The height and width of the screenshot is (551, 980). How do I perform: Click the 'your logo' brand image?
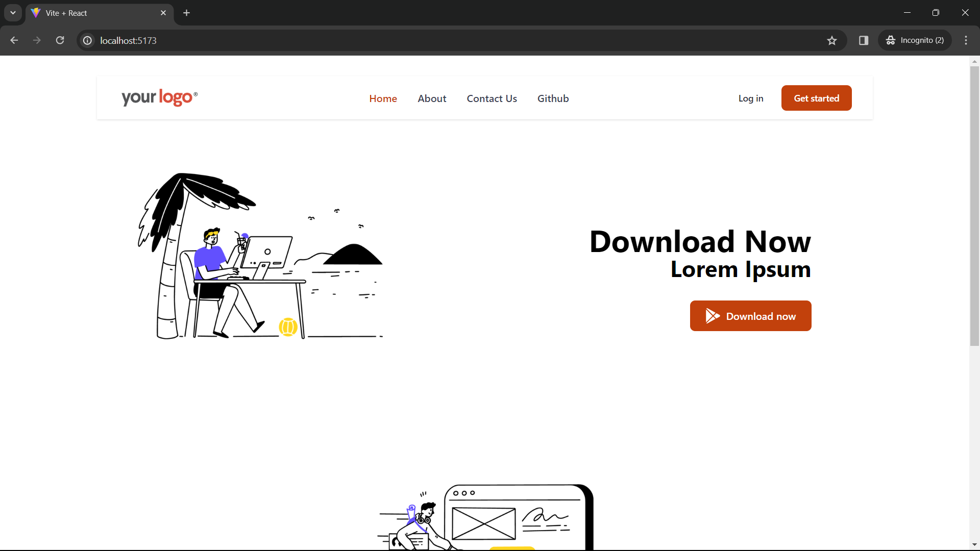[x=159, y=97]
